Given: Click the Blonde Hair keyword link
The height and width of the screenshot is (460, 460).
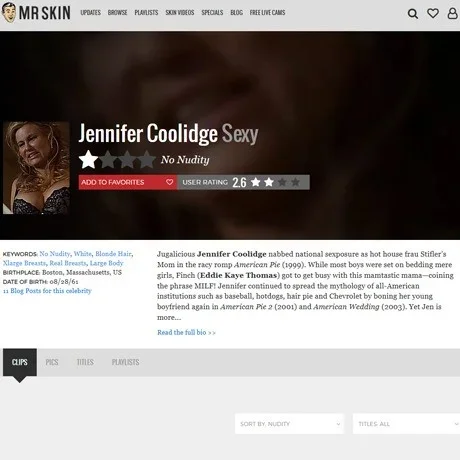Looking at the screenshot, I should click(113, 254).
